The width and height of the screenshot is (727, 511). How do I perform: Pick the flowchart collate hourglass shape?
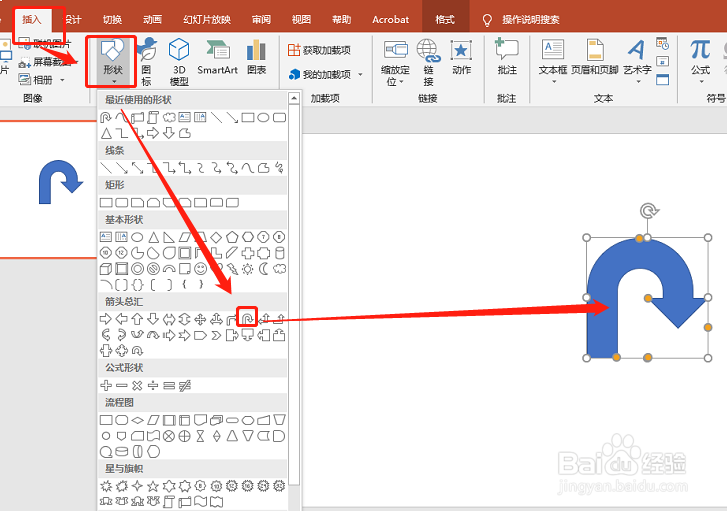tap(200, 436)
